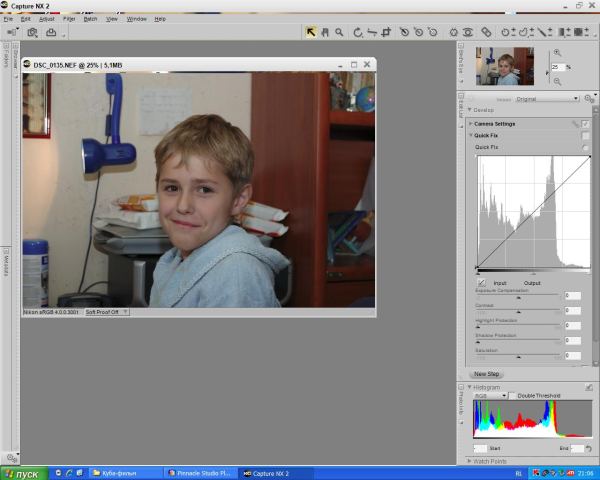Open the Help menu

point(160,19)
